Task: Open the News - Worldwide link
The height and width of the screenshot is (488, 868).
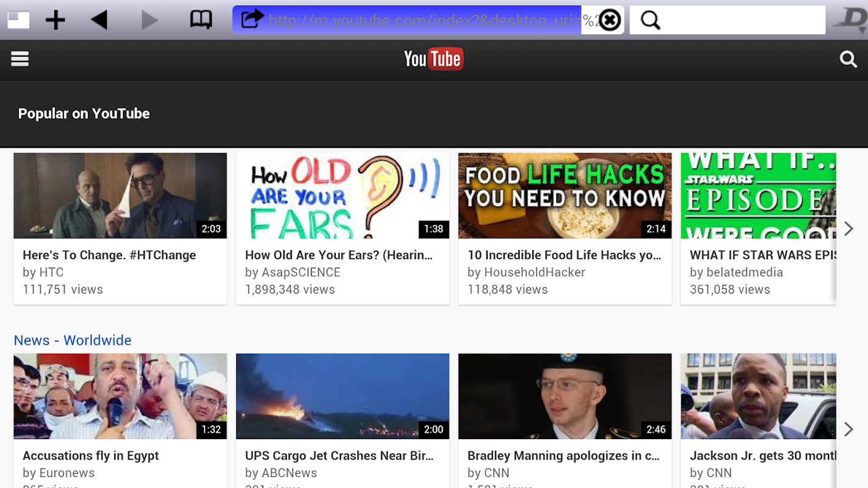Action: point(73,340)
